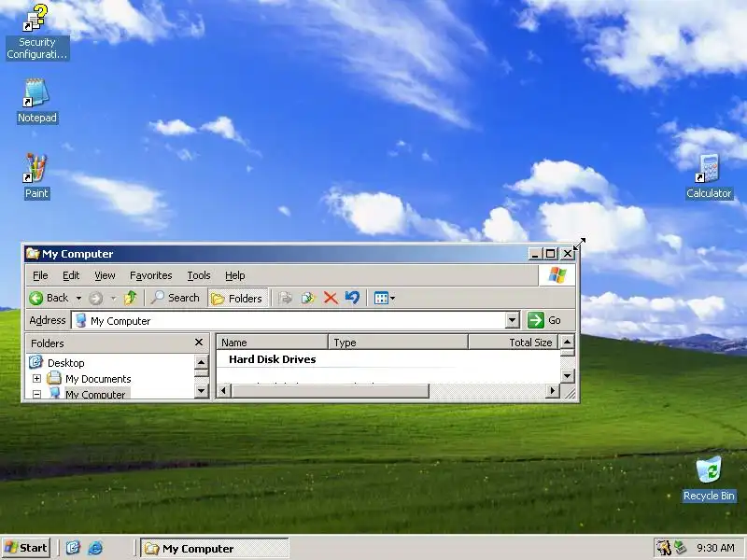747x560 pixels.
Task: Expand the My Documents tree node
Action: (36, 379)
